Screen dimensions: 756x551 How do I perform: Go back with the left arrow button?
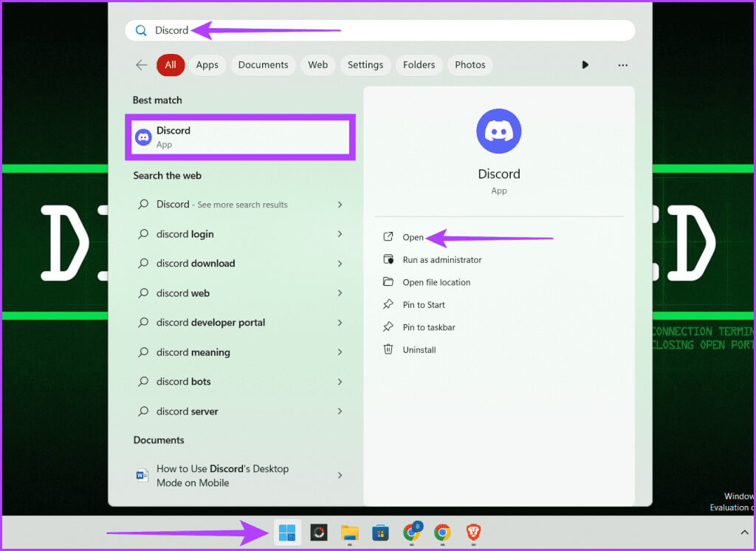[x=141, y=65]
